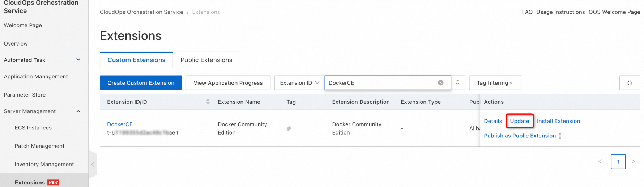The width and height of the screenshot is (644, 187).
Task: Click Update for DockerCE
Action: click(520, 121)
